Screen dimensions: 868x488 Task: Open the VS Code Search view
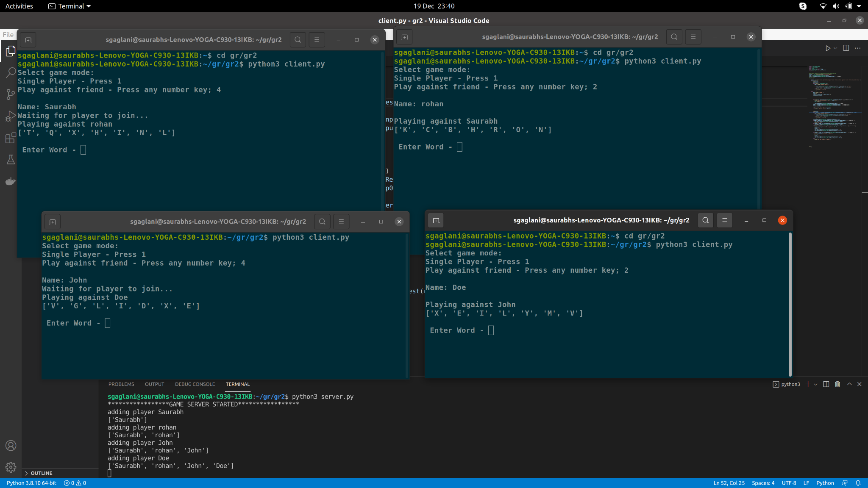(11, 73)
